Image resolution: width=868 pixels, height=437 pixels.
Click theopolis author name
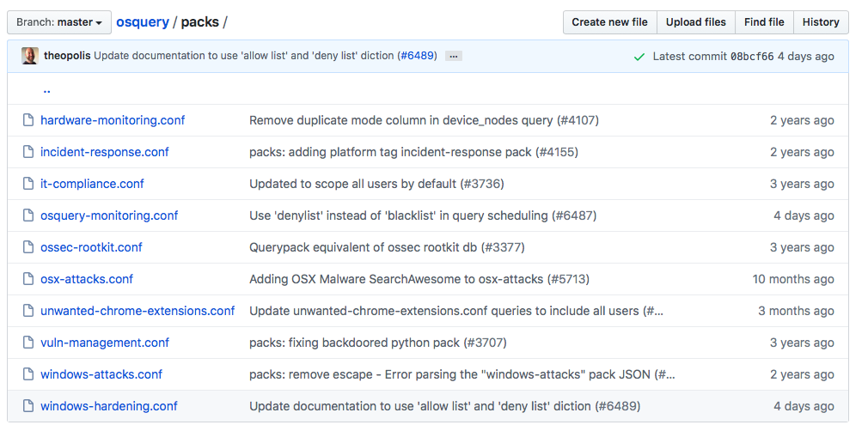tap(67, 56)
